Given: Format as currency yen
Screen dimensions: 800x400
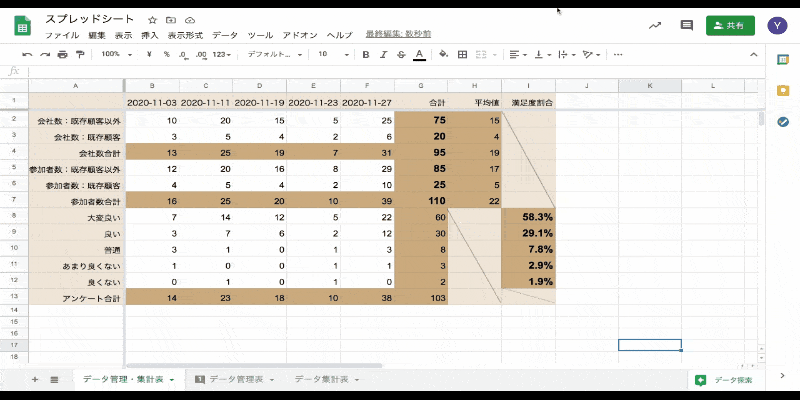Looking at the screenshot, I should [x=149, y=55].
